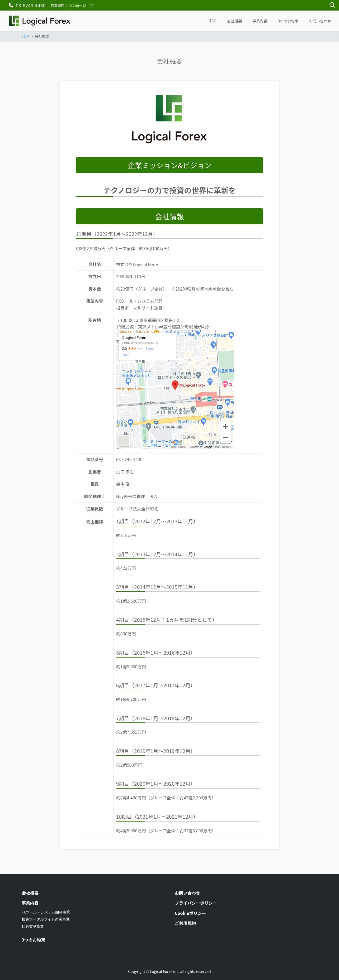The height and width of the screenshot is (980, 339).
Task: Click the 会社情報 green banner
Action: click(x=169, y=216)
